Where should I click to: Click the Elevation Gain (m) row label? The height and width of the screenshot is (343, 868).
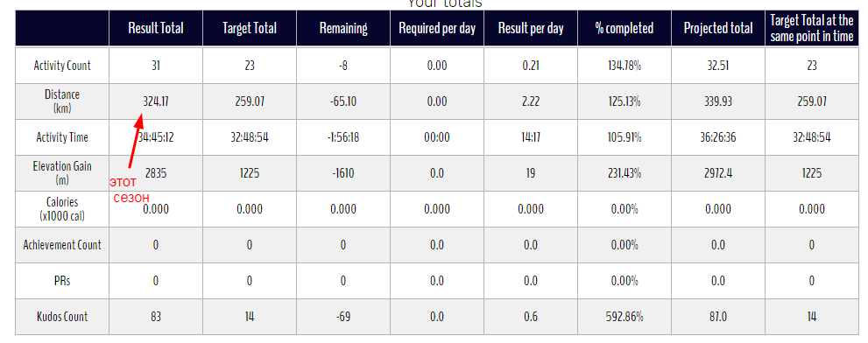(x=62, y=173)
